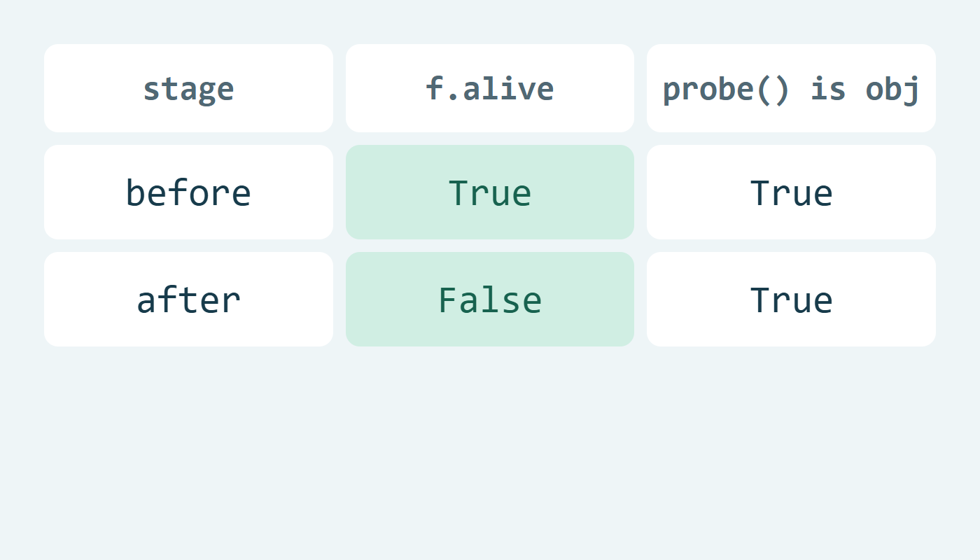Click the highlighted False cell
The image size is (980, 560).
(490, 300)
